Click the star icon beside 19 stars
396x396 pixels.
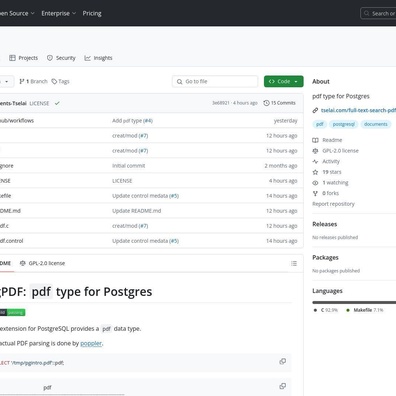pos(315,172)
